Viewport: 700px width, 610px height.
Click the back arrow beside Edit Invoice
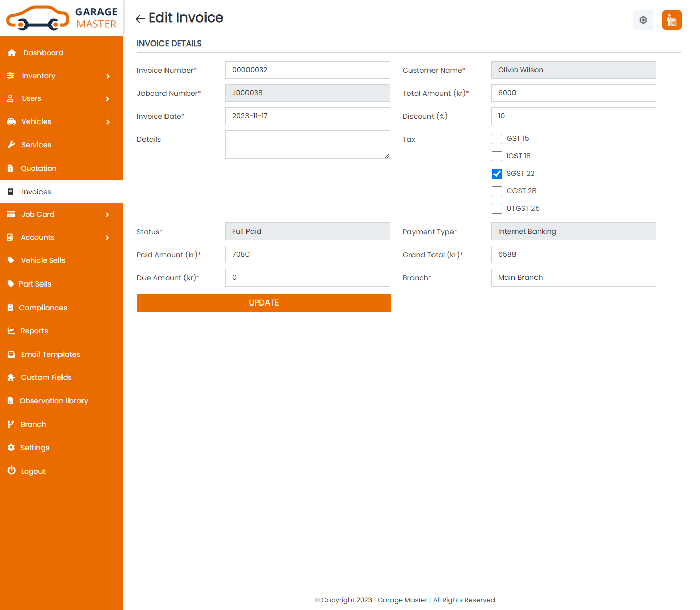point(140,19)
